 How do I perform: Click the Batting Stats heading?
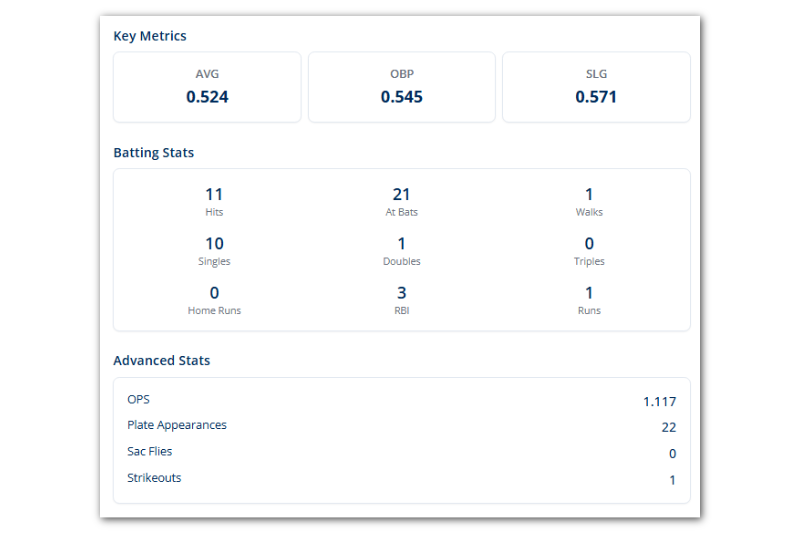coord(154,153)
